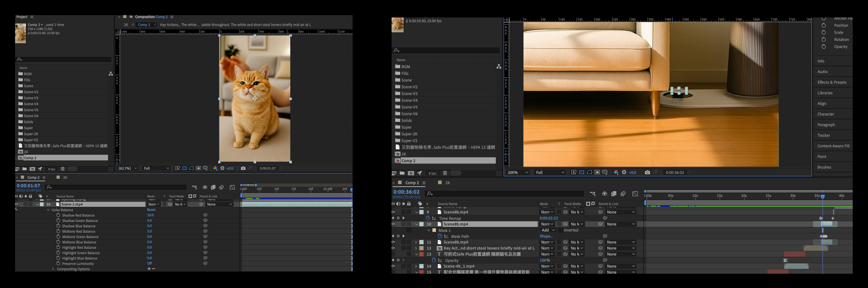Click fast previews icon in right viewer
The image size is (868, 288).
pos(574,172)
